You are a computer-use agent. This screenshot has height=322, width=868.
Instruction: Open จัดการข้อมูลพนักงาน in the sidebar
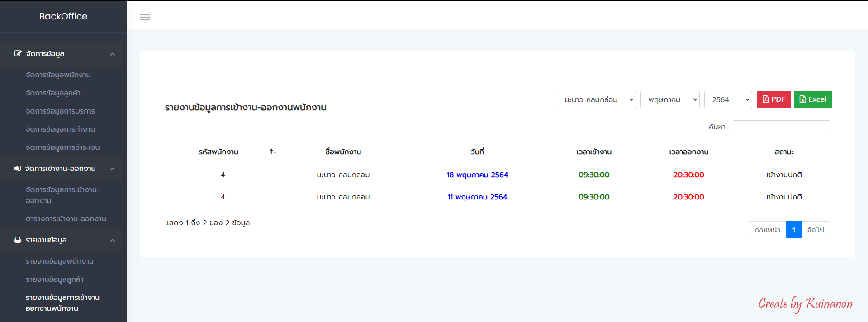coord(58,75)
